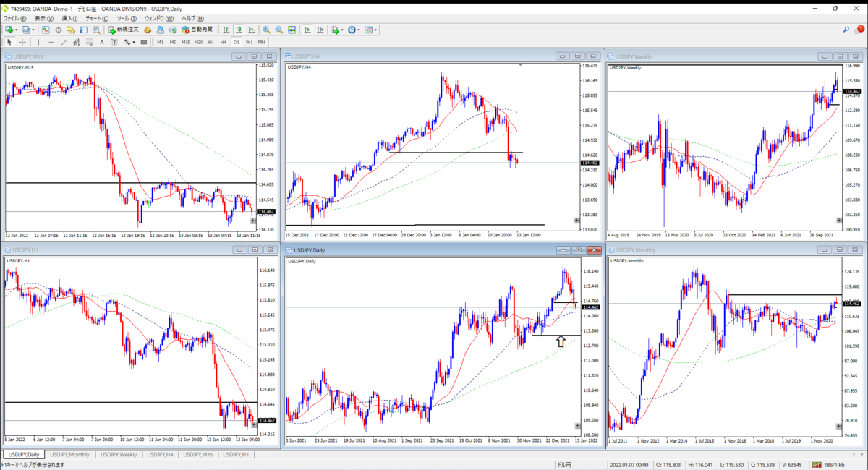Click the search magnifier icon top right
The image size is (868, 470).
coord(846,30)
